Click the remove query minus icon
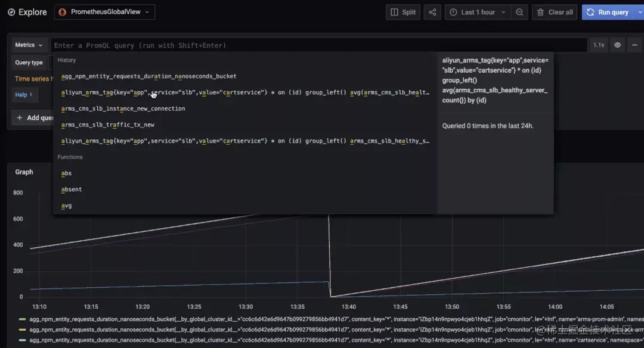This screenshot has width=644, height=348. point(634,45)
